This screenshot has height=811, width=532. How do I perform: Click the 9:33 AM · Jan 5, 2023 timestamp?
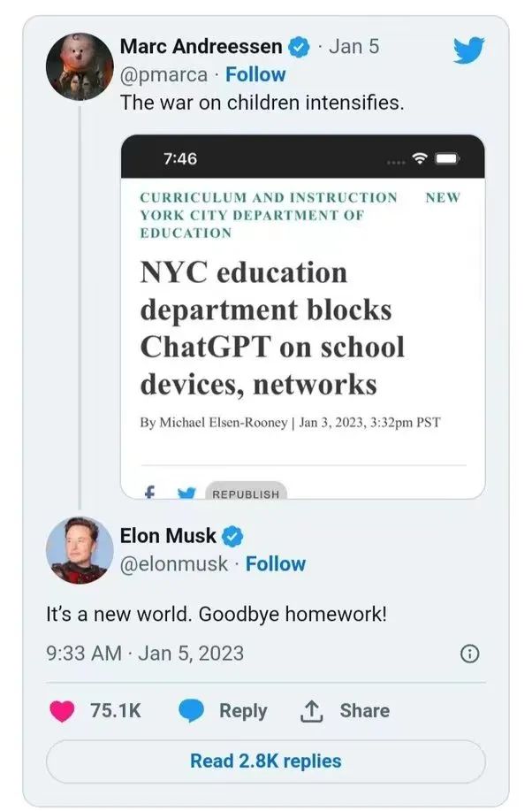click(x=145, y=654)
